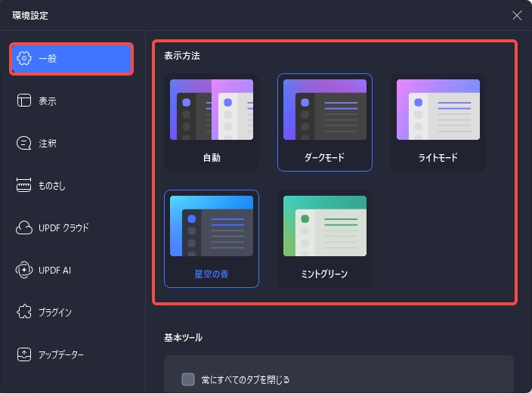The image size is (532, 393).
Task: Go to ものさし settings label
Action: (51, 185)
